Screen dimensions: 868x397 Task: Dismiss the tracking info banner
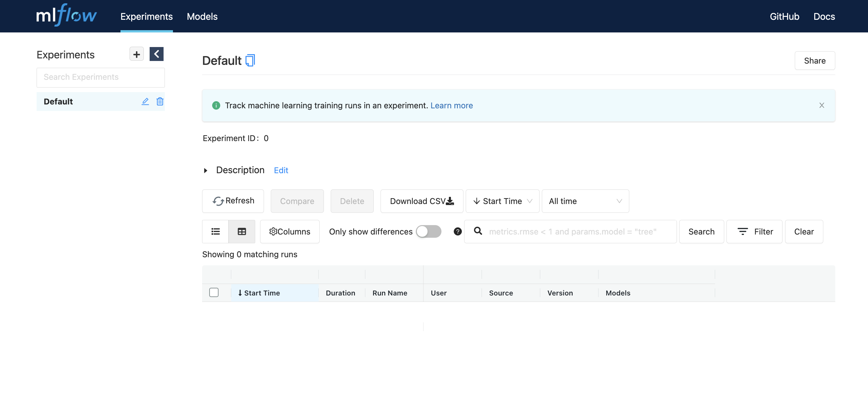pos(822,105)
